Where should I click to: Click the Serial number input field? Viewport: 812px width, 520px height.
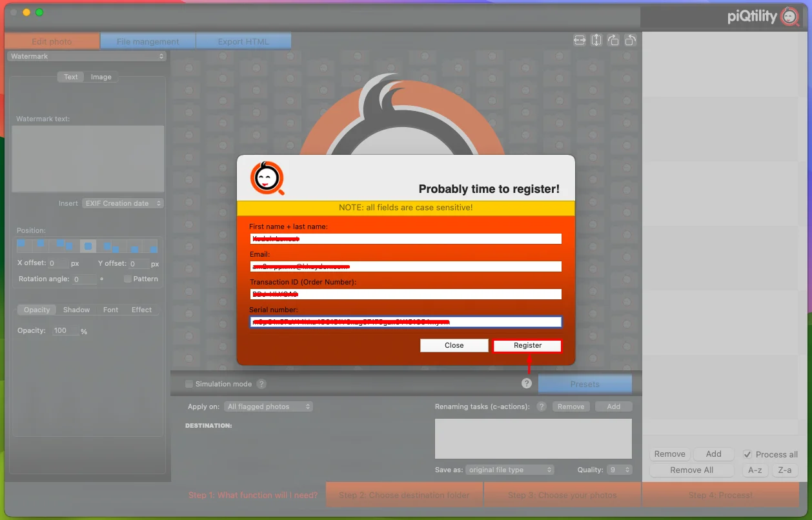click(406, 321)
